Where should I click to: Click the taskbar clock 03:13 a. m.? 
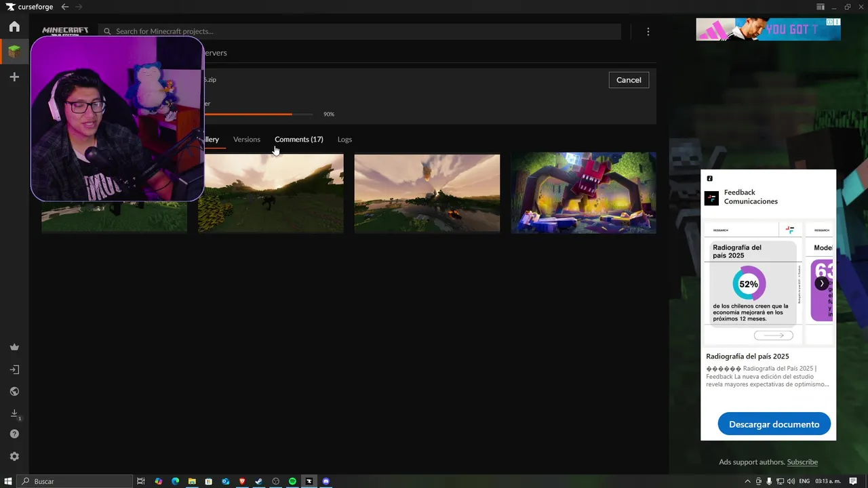[x=828, y=481]
